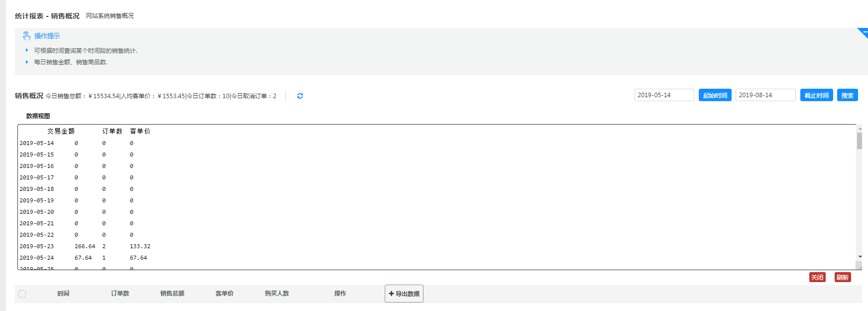The width and height of the screenshot is (868, 311).
Task: Click the hand icon next to 操作提示
Action: pos(26,36)
